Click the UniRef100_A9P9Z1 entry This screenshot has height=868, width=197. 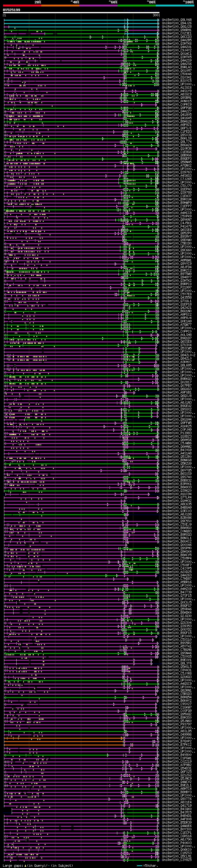177,125
